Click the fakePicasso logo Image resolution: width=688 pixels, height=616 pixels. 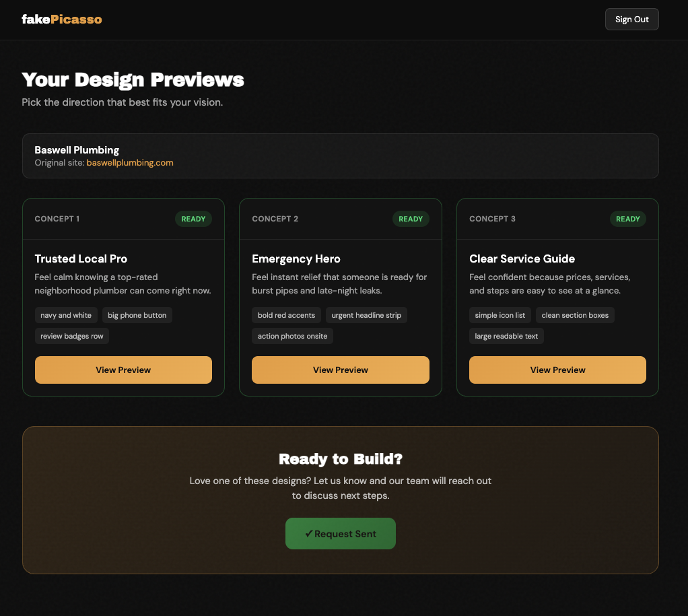pyautogui.click(x=63, y=19)
